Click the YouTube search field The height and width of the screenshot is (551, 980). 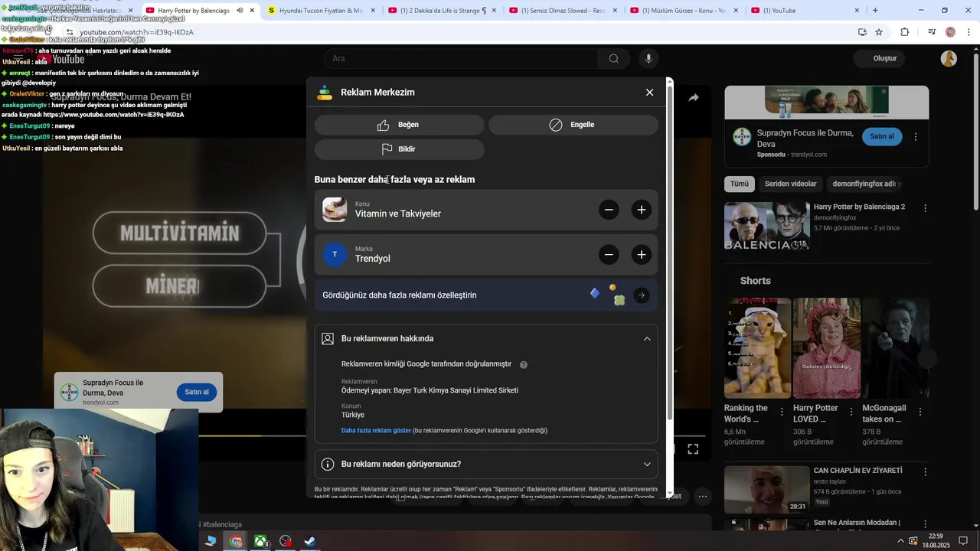point(461,58)
